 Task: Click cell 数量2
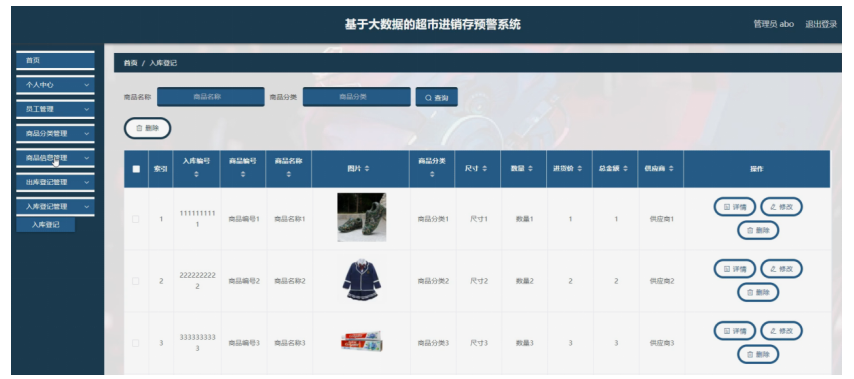tap(524, 281)
